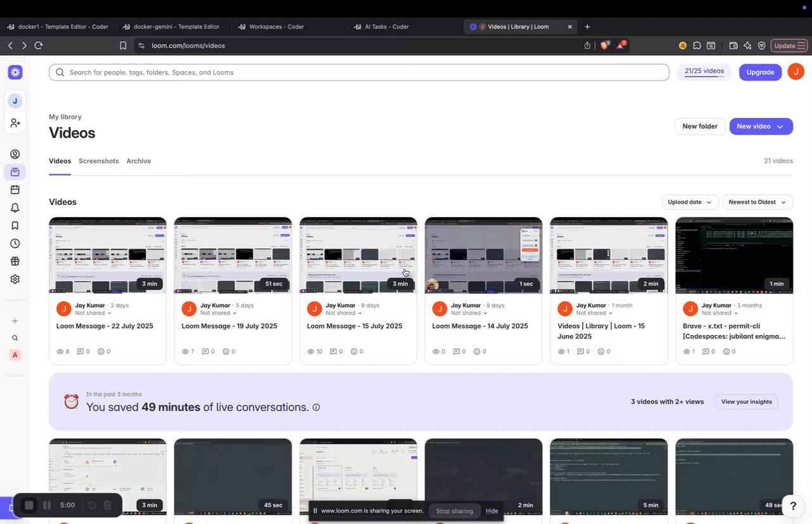Image resolution: width=812 pixels, height=524 pixels.
Task: Switch to the Videos tab in library
Action: [x=60, y=161]
